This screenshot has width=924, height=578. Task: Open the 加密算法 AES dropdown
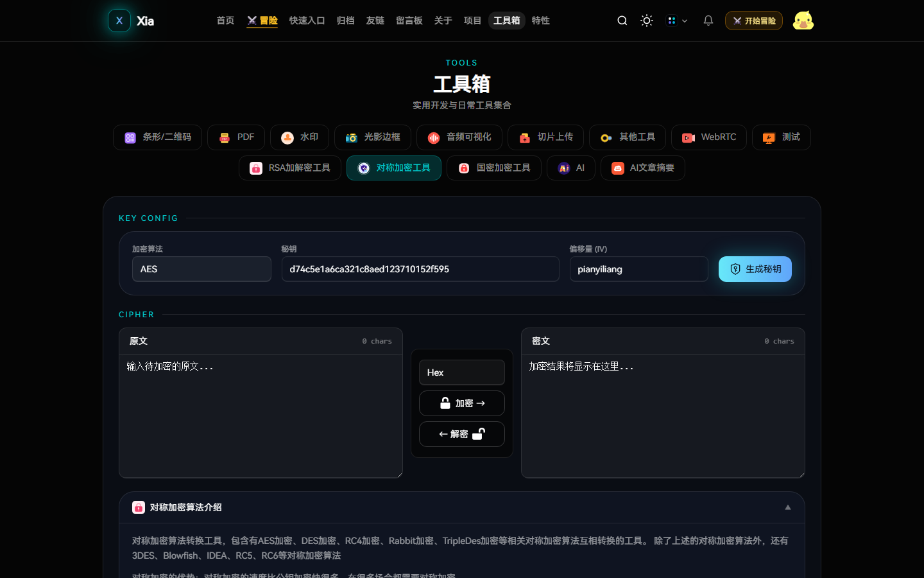(201, 269)
